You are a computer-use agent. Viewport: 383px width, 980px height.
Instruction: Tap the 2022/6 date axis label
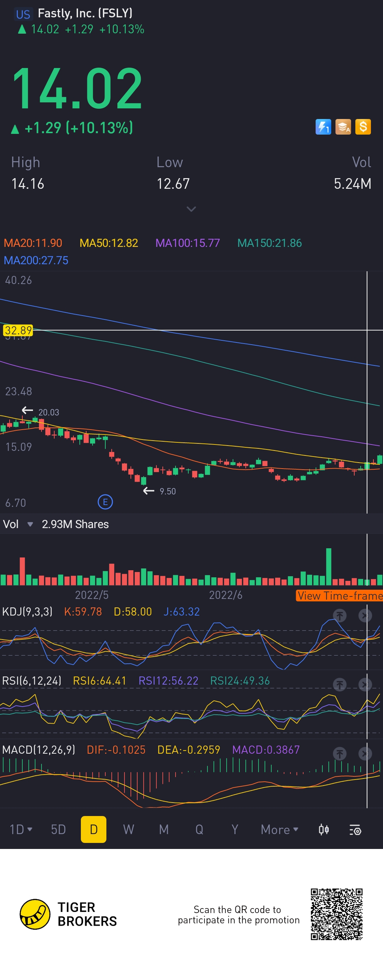(x=226, y=595)
